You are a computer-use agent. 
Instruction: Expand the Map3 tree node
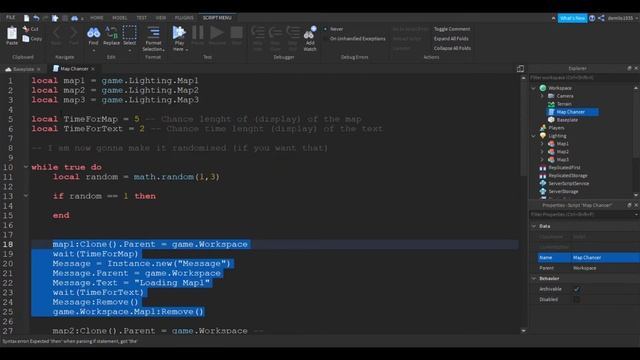(542, 160)
